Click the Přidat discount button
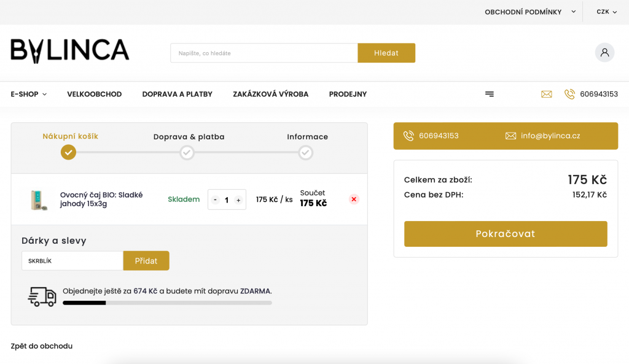629x364 pixels. 146,261
